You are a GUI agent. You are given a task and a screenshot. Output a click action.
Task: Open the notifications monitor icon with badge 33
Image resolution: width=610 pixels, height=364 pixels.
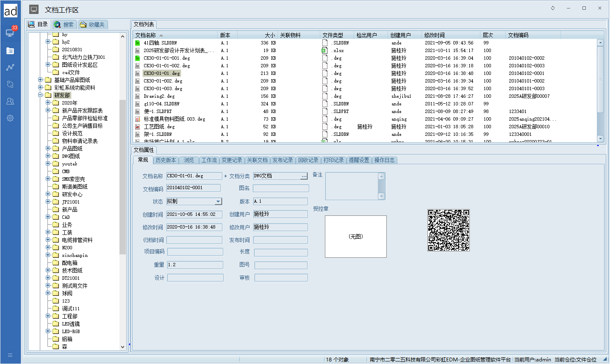pyautogui.click(x=10, y=33)
